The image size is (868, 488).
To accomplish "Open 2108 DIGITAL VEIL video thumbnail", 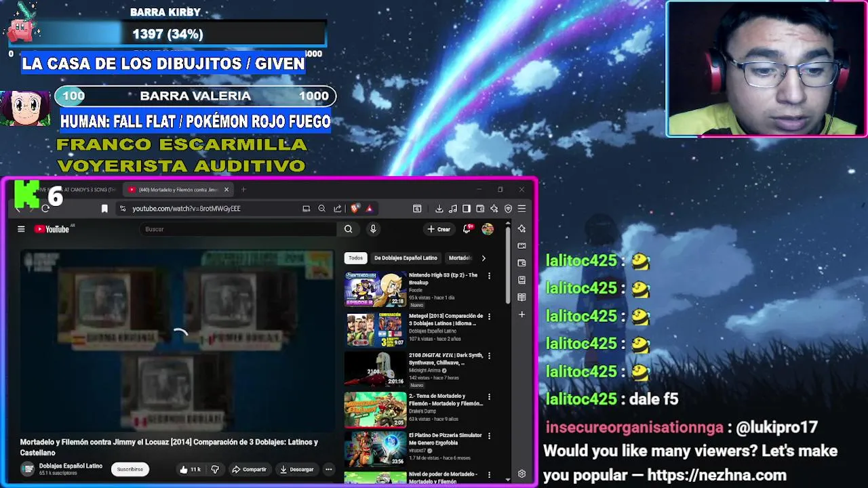I will [x=375, y=369].
